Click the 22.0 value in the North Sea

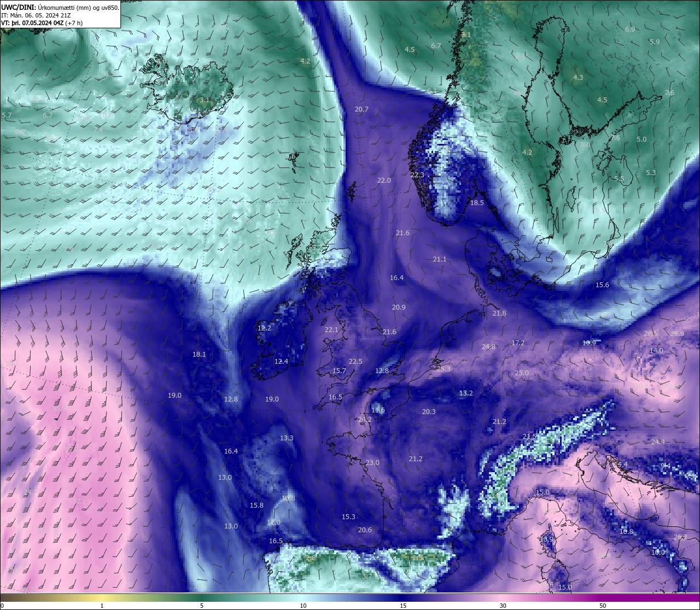(x=384, y=181)
